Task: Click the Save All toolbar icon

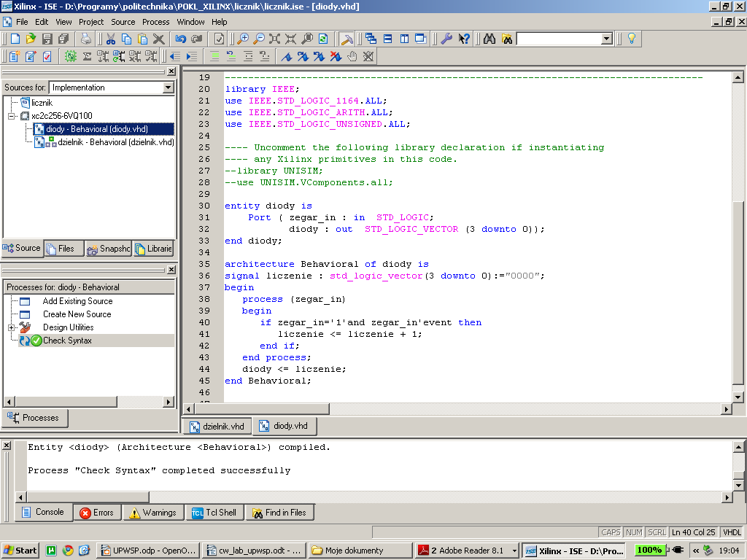Action: click(x=63, y=39)
